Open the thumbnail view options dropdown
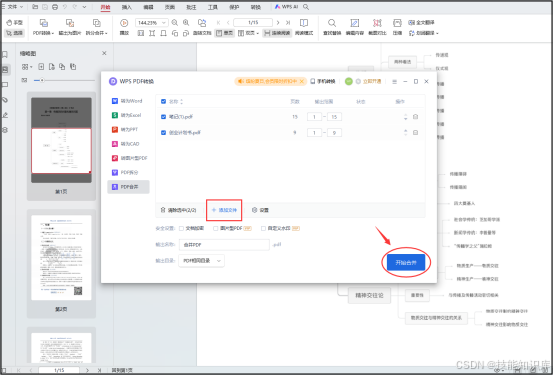Screen dimensions: 554x376 (27, 67)
